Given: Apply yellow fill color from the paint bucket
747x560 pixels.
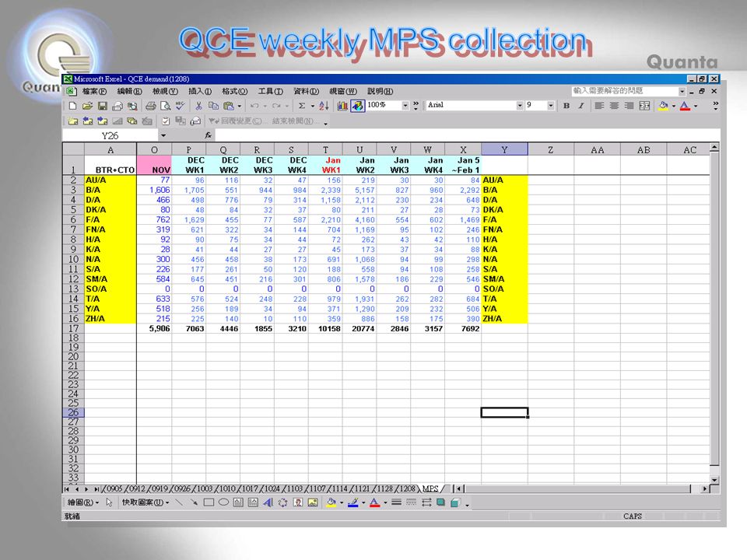Looking at the screenshot, I should coord(663,106).
